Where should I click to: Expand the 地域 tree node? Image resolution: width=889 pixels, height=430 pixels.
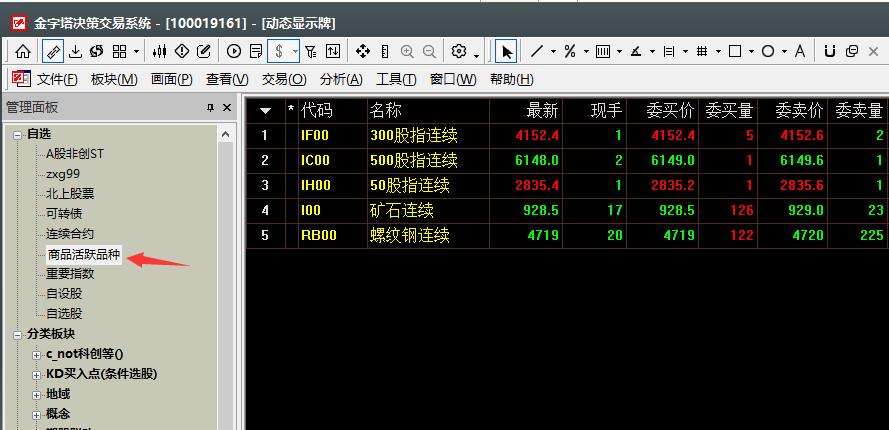coord(37,395)
